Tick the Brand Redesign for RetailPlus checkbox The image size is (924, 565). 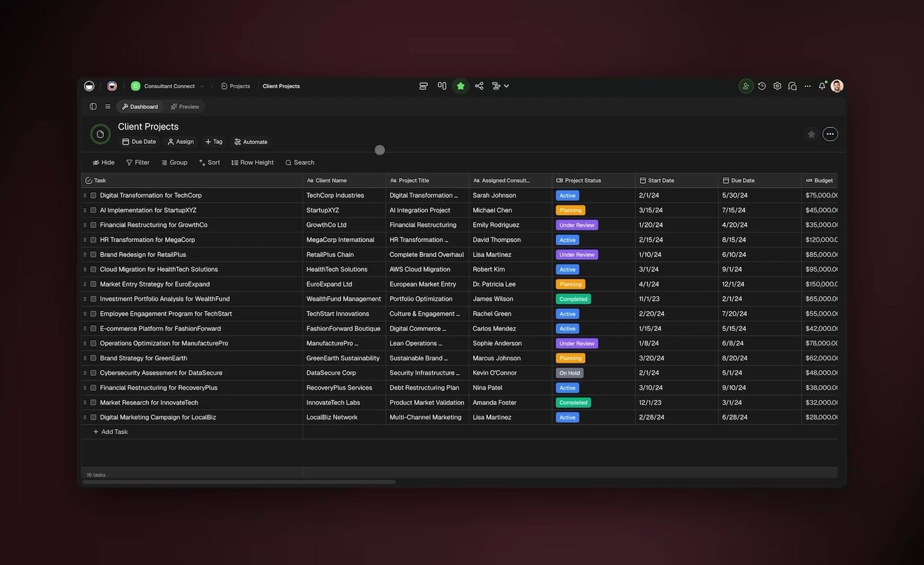coord(93,254)
